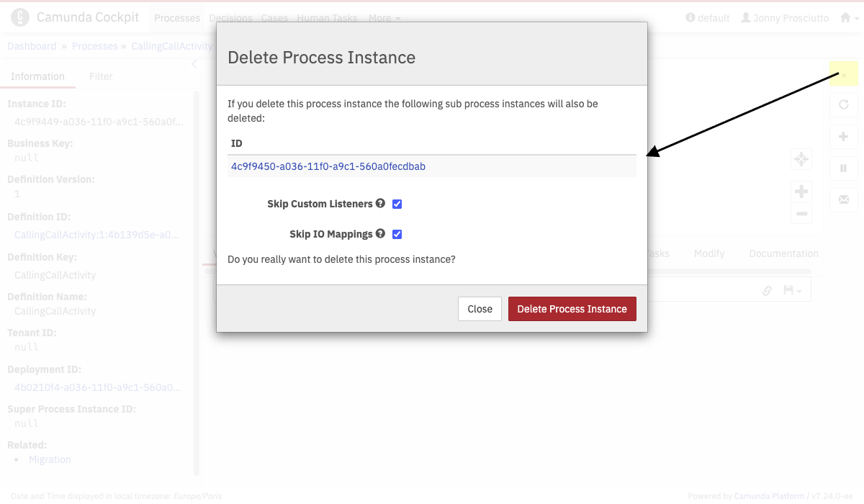Click the help icon beside Skip IO Mappings
Viewport: 864px width, 504px height.
(380, 234)
